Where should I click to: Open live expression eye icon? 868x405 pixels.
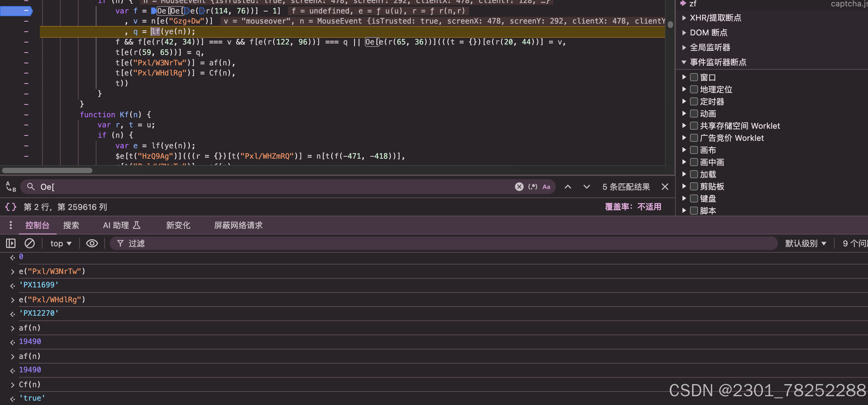[92, 243]
